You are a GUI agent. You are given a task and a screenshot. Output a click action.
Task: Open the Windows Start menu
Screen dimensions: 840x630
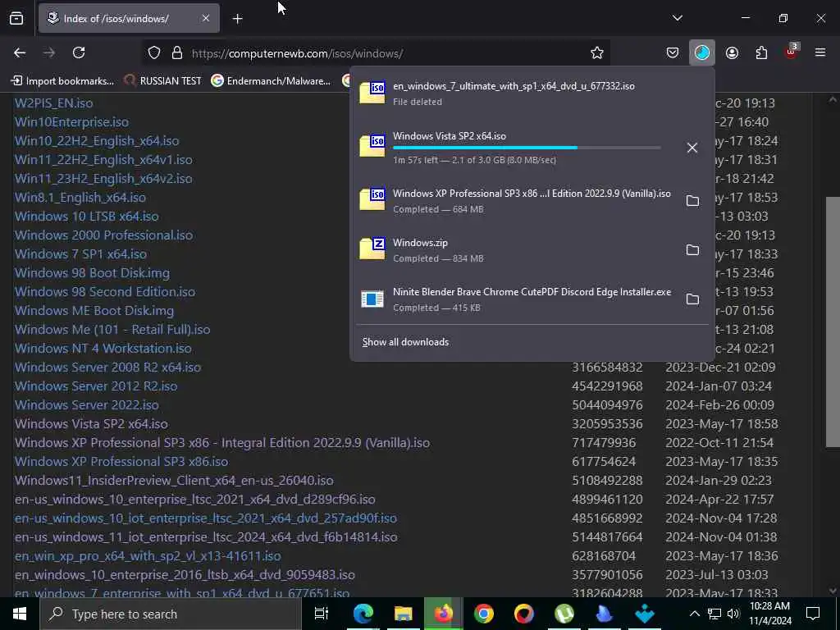20,614
